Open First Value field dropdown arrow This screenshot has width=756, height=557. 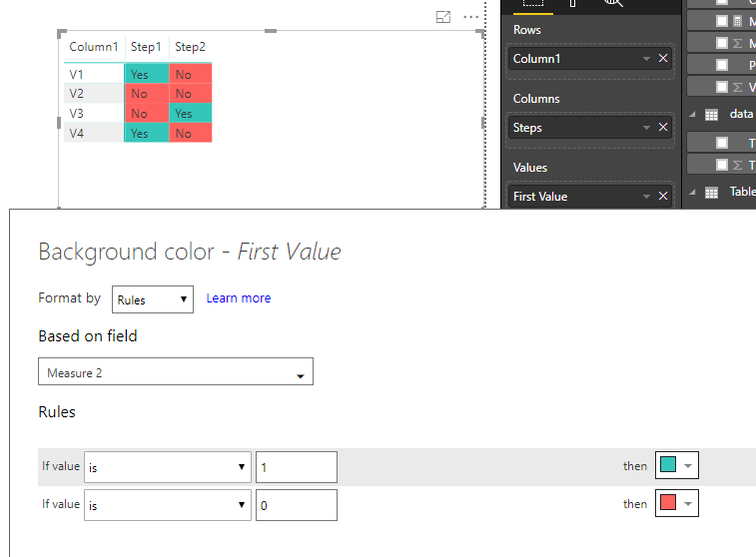(646, 196)
